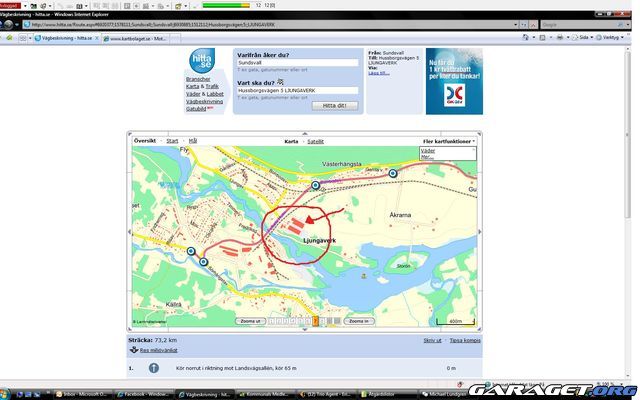640x400 pixels.
Task: Click the 'Zooma in' button
Action: [x=355, y=321]
